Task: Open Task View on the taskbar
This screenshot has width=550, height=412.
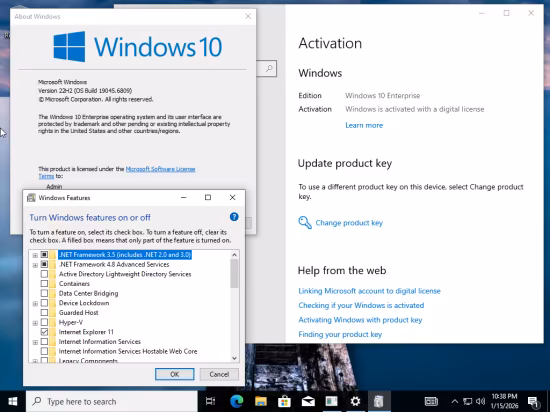Action: pos(210,401)
